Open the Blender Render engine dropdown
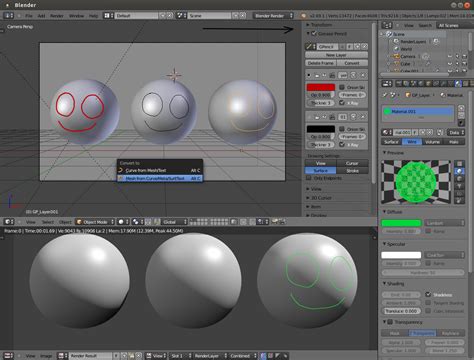The image size is (474, 360). 273,15
